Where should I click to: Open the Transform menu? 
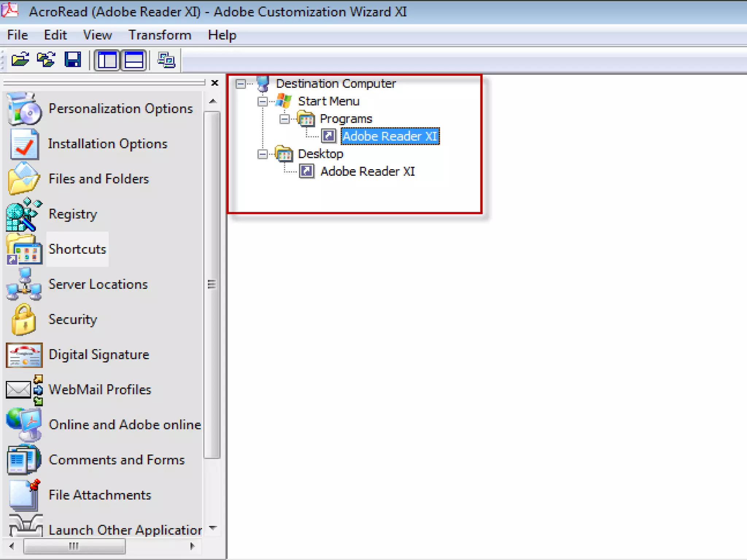[160, 35]
